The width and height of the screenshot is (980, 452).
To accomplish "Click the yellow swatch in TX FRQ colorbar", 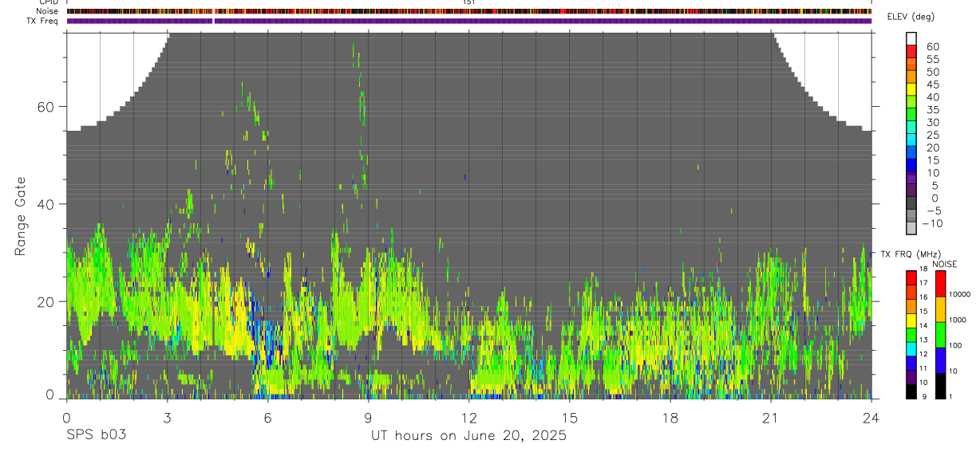I will coord(911,320).
